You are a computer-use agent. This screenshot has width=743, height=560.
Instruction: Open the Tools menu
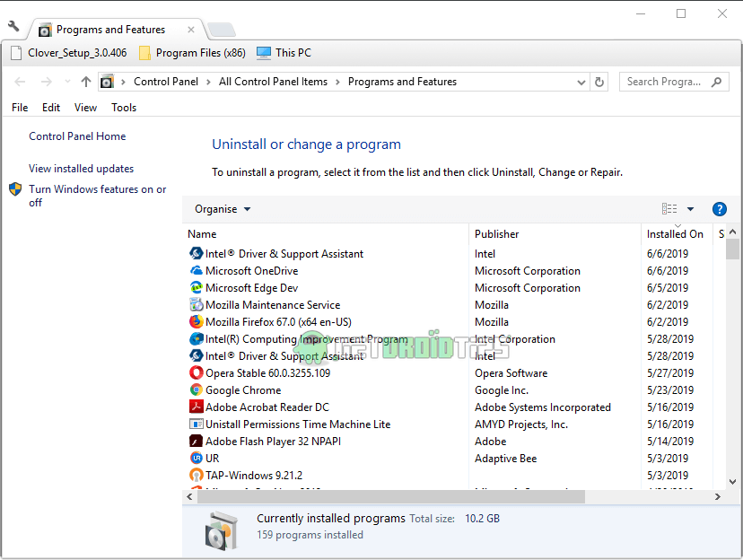tap(124, 108)
